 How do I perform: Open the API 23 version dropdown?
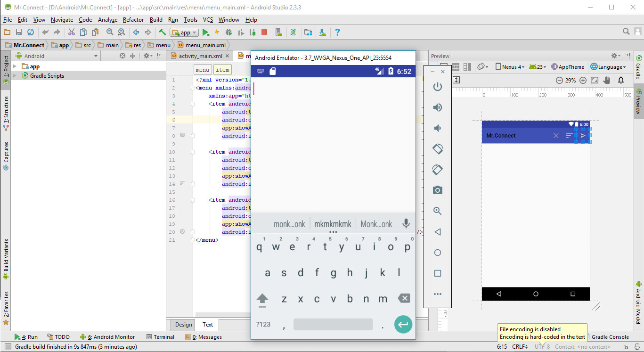click(x=538, y=67)
